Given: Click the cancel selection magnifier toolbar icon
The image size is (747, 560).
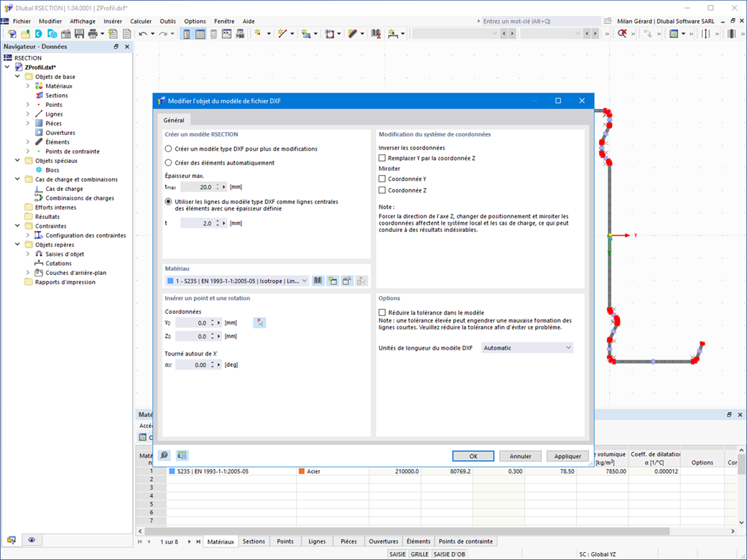Looking at the screenshot, I should click(622, 34).
